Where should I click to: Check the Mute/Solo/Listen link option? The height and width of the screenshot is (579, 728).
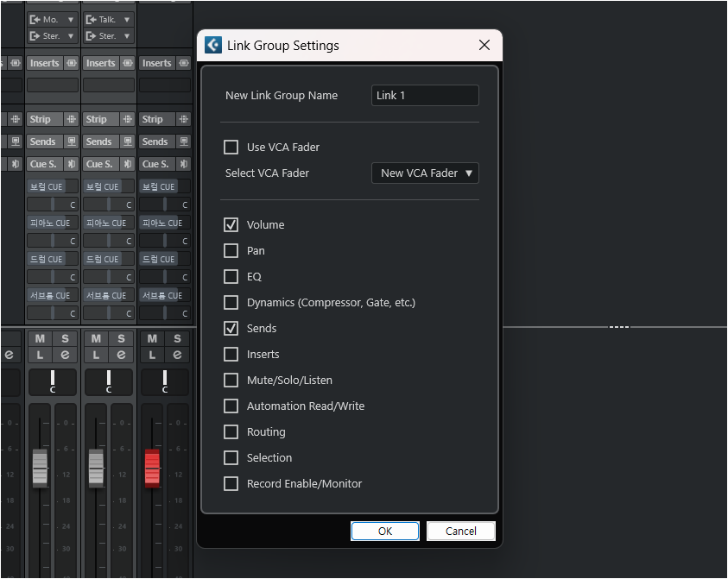pos(231,381)
